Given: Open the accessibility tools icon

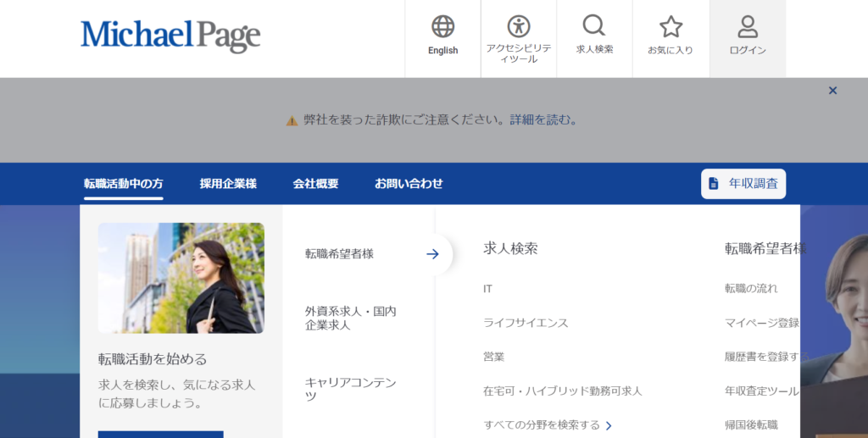Looking at the screenshot, I should [518, 27].
